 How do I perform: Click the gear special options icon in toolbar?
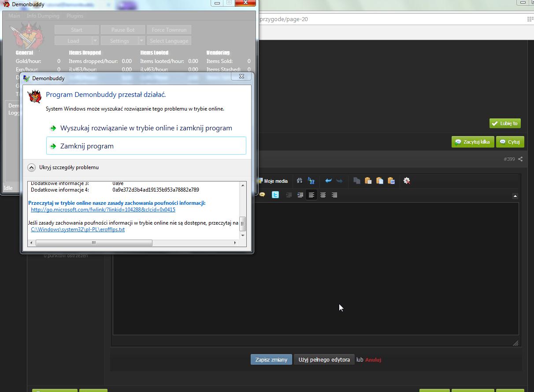407,181
